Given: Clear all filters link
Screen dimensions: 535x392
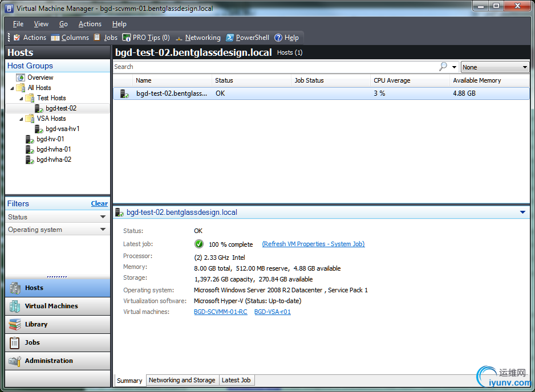Looking at the screenshot, I should click(x=99, y=203).
